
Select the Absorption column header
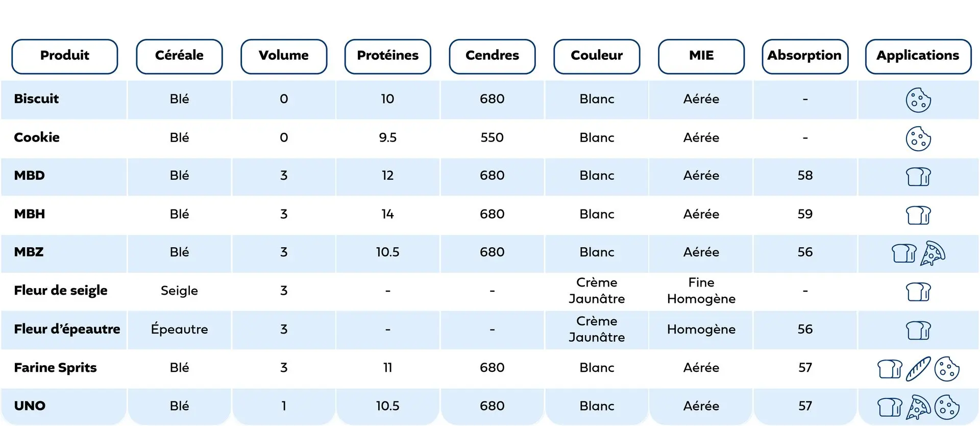click(805, 56)
